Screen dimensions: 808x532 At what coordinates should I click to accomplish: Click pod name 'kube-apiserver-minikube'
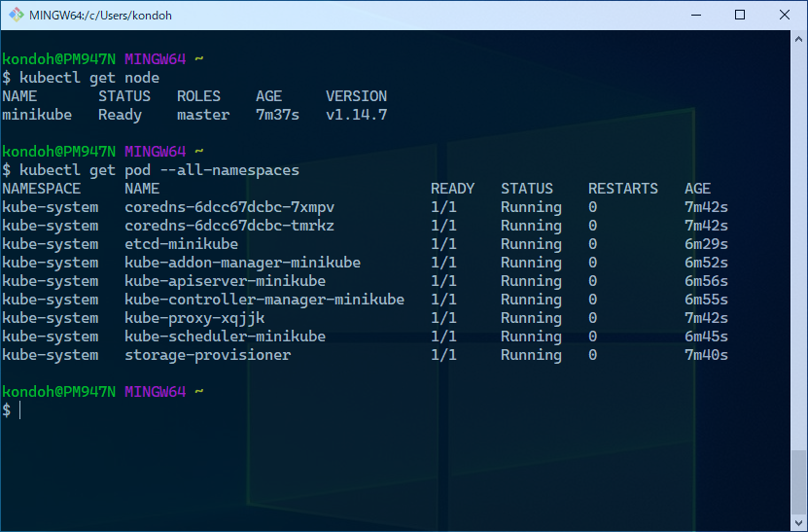[x=226, y=281]
